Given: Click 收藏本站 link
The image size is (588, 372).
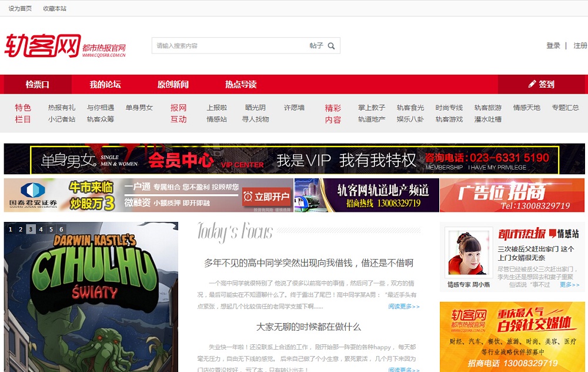Looking at the screenshot, I should (x=55, y=8).
